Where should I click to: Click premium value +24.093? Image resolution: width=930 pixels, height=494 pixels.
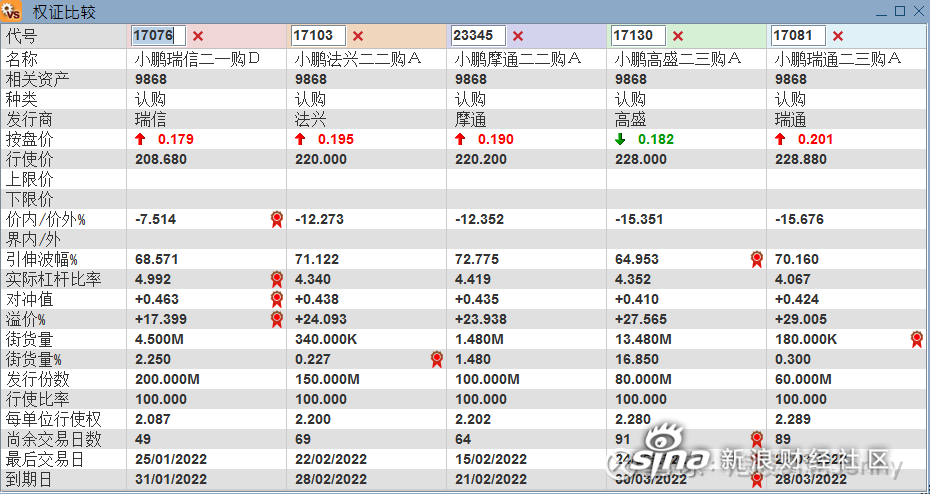tap(321, 320)
